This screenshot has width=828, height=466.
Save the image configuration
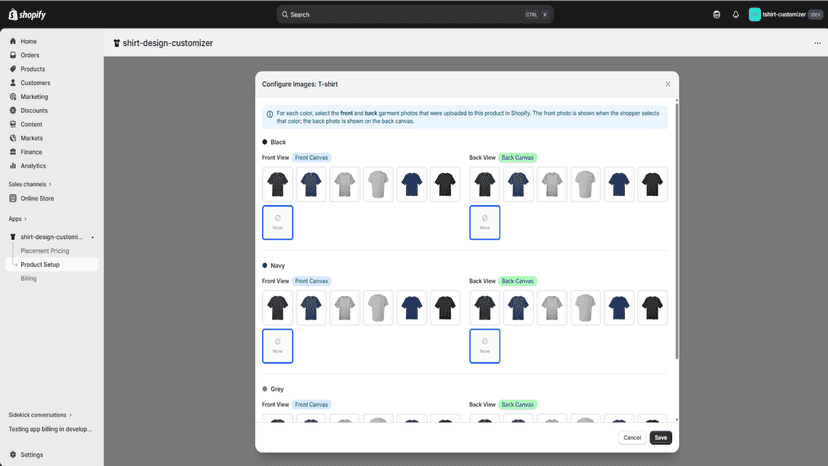661,437
